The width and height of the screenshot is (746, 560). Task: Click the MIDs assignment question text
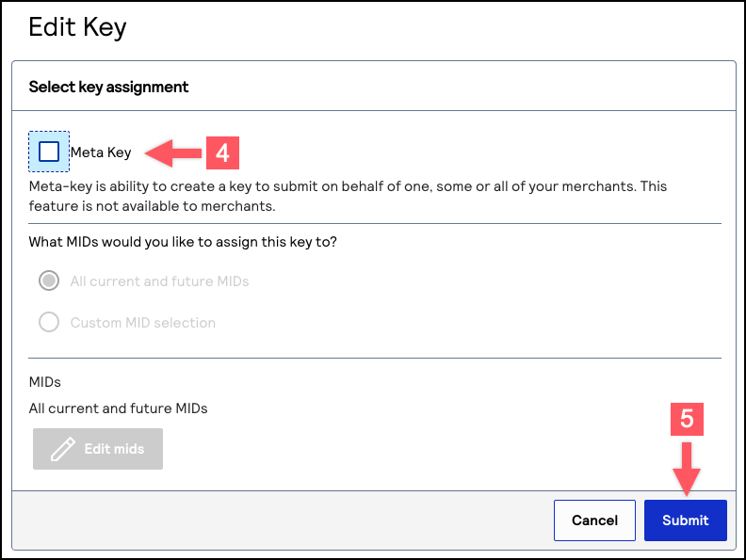click(183, 242)
